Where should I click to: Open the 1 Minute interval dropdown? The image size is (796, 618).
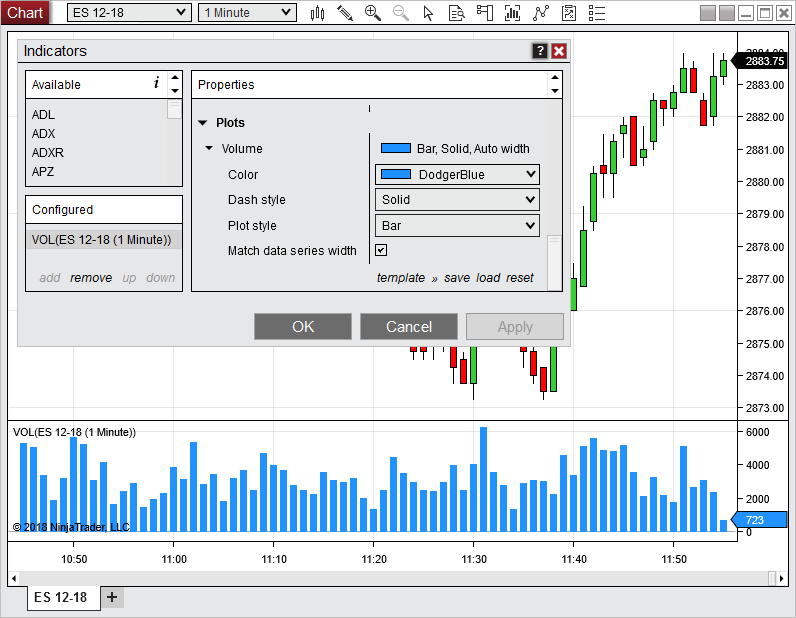coord(247,12)
